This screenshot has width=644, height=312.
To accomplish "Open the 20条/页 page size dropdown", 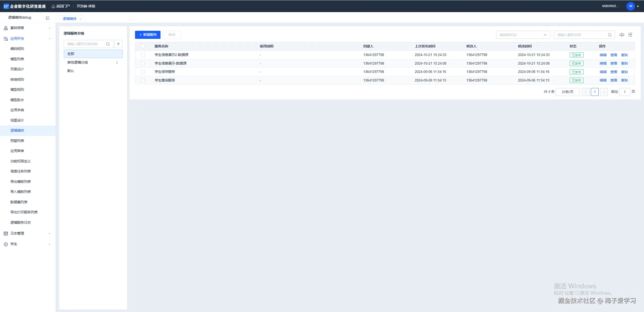I will 567,92.
